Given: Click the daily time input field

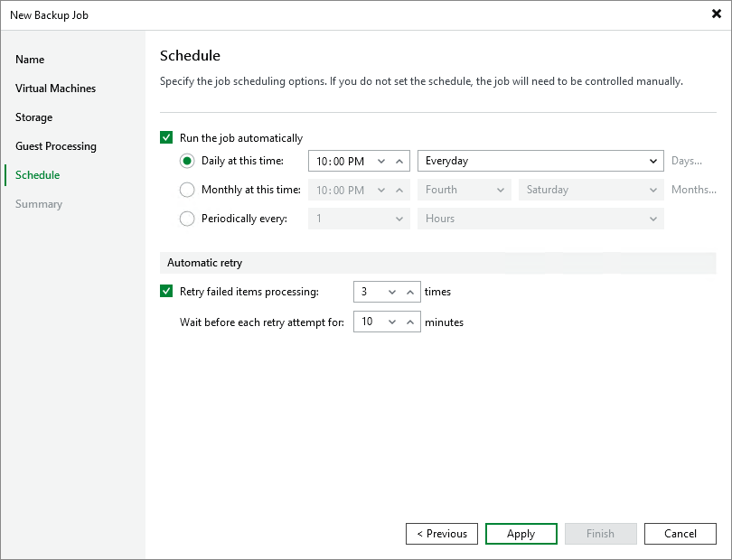Looking at the screenshot, I should point(341,161).
